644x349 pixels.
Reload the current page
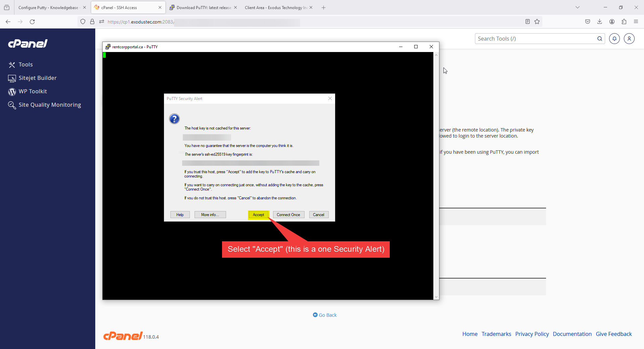point(32,22)
